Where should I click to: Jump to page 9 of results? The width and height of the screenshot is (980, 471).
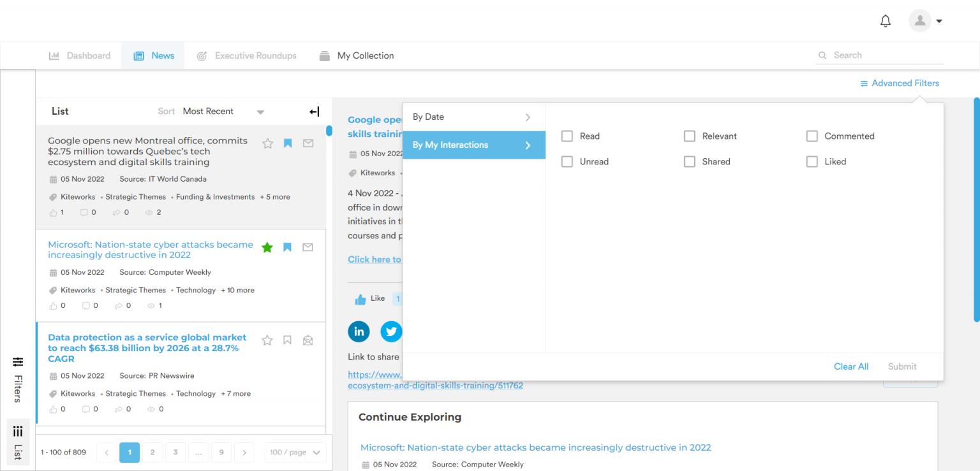[x=221, y=453]
